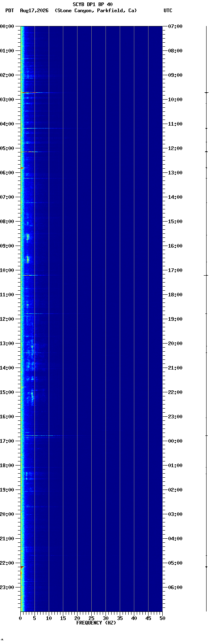This screenshot has height=644, width=224.
Task: Click the energy burst near 09:30 PDT
Action: (28, 259)
